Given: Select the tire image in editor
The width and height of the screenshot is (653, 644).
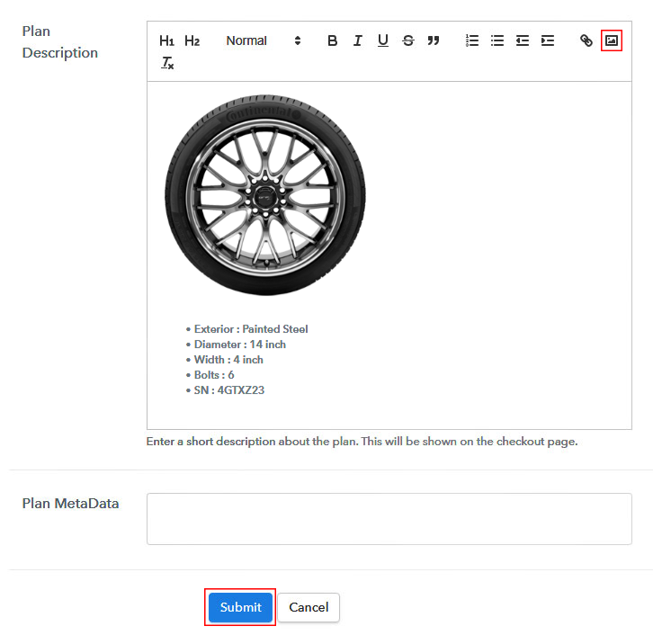Looking at the screenshot, I should [265, 195].
